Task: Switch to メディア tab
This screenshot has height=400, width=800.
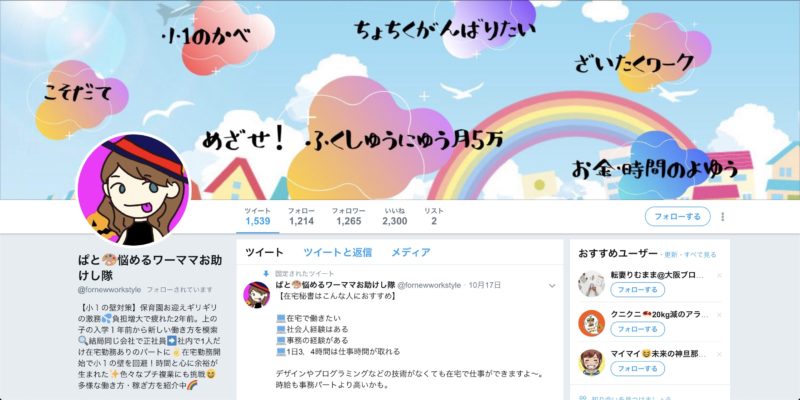Action: click(x=411, y=252)
